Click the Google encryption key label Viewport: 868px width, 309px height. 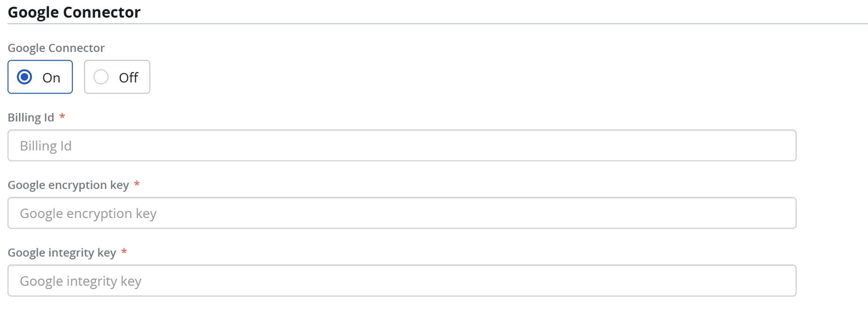(68, 185)
